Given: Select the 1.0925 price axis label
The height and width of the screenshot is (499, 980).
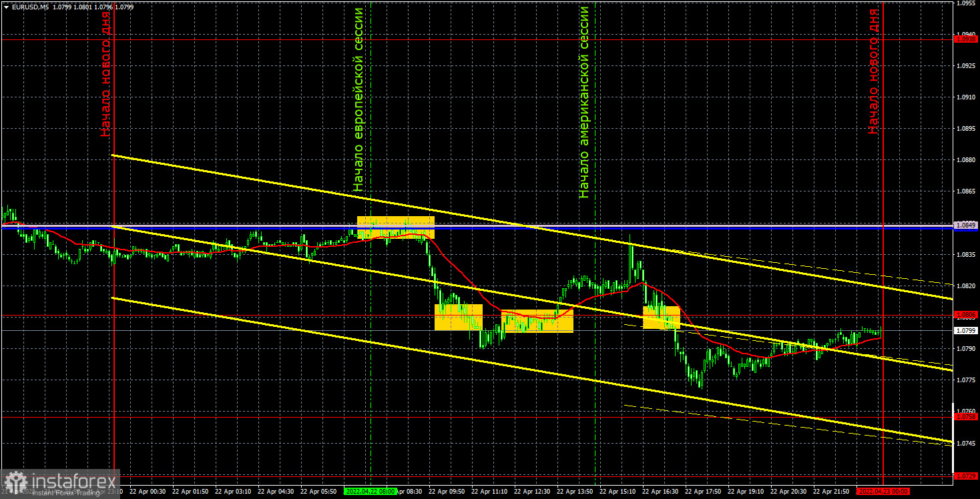Looking at the screenshot, I should click(x=966, y=66).
